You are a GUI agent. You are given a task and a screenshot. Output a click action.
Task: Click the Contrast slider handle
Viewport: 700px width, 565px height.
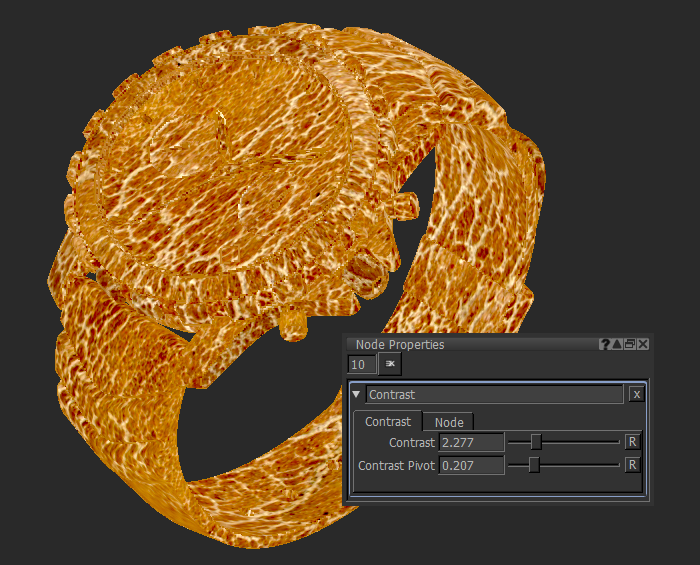[536, 441]
